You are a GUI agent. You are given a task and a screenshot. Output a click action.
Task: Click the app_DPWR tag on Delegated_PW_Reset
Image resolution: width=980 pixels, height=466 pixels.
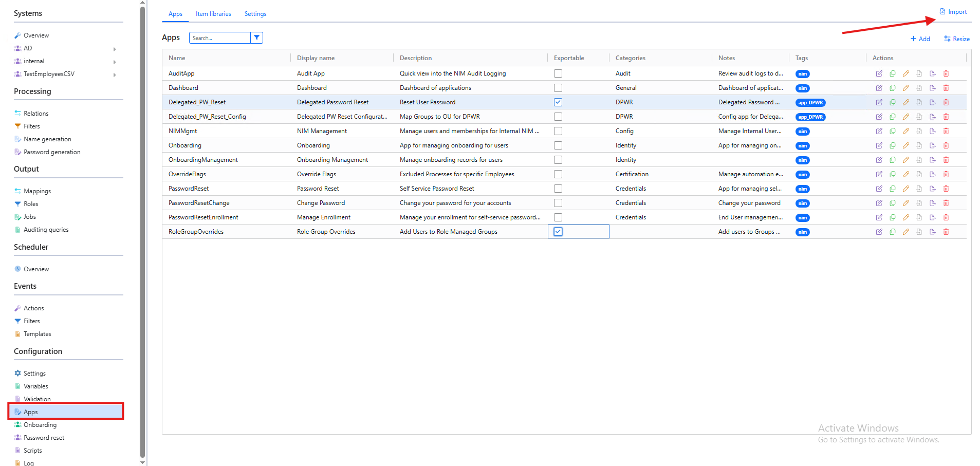coord(810,103)
